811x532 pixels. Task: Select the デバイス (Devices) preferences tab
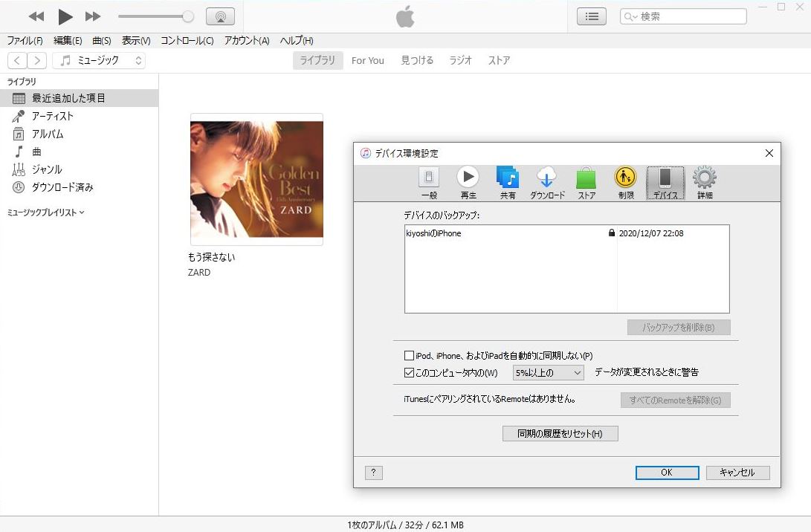pos(665,183)
